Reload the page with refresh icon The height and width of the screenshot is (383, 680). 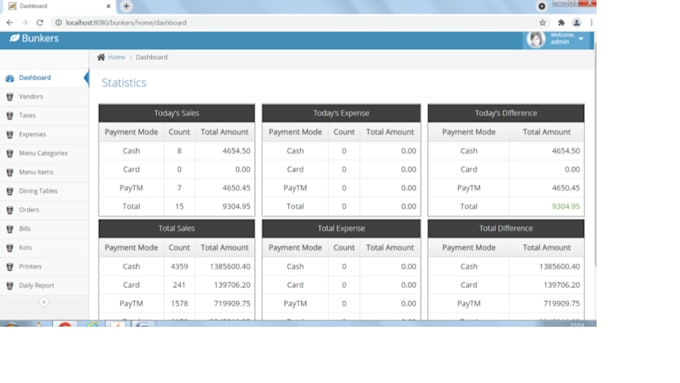(40, 23)
